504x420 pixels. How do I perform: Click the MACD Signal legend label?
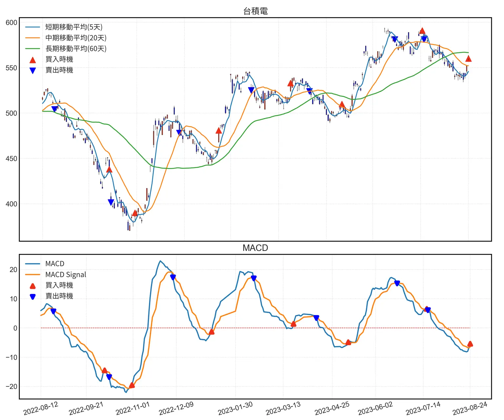[66, 275]
